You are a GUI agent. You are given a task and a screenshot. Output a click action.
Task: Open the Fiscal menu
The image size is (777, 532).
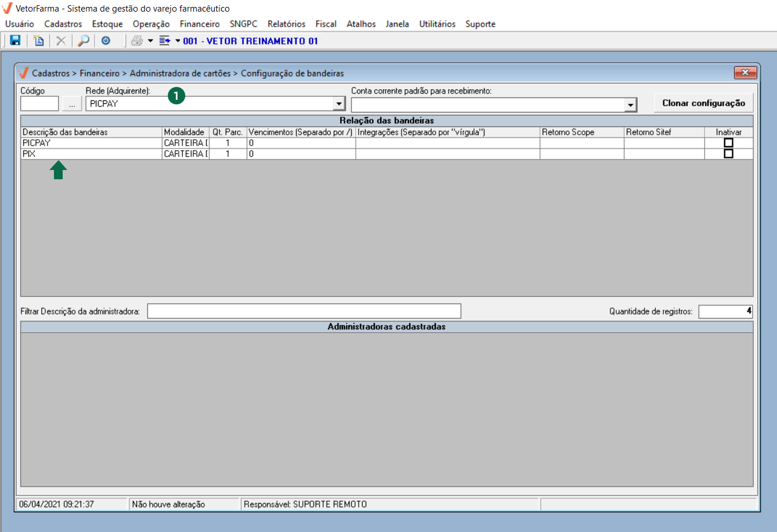[326, 24]
